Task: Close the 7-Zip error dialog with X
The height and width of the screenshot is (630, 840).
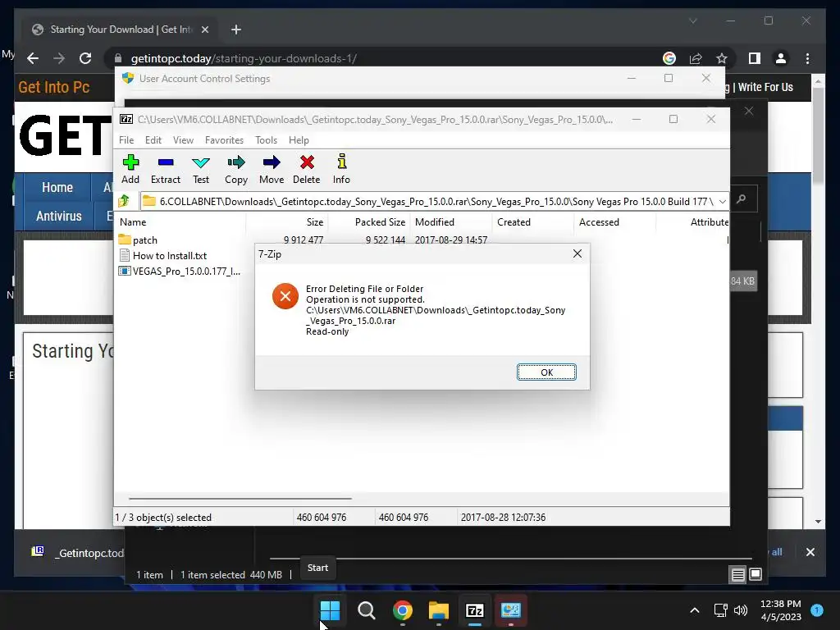Action: coord(577,254)
